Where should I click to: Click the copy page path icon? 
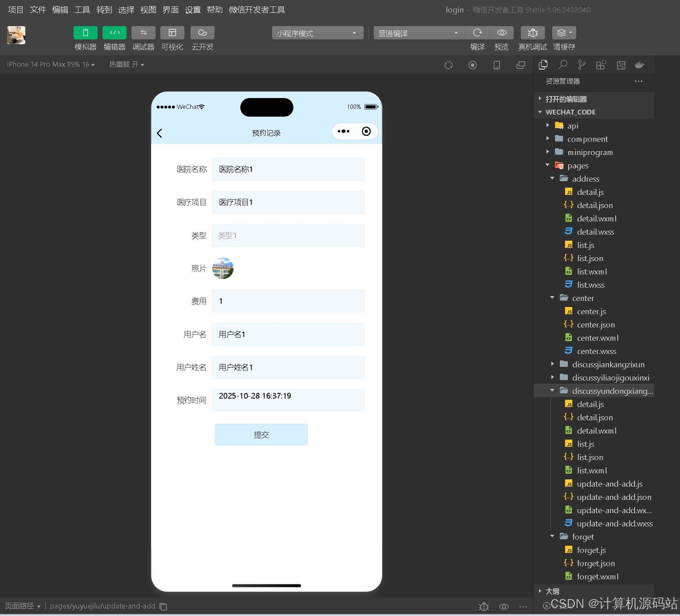click(163, 606)
